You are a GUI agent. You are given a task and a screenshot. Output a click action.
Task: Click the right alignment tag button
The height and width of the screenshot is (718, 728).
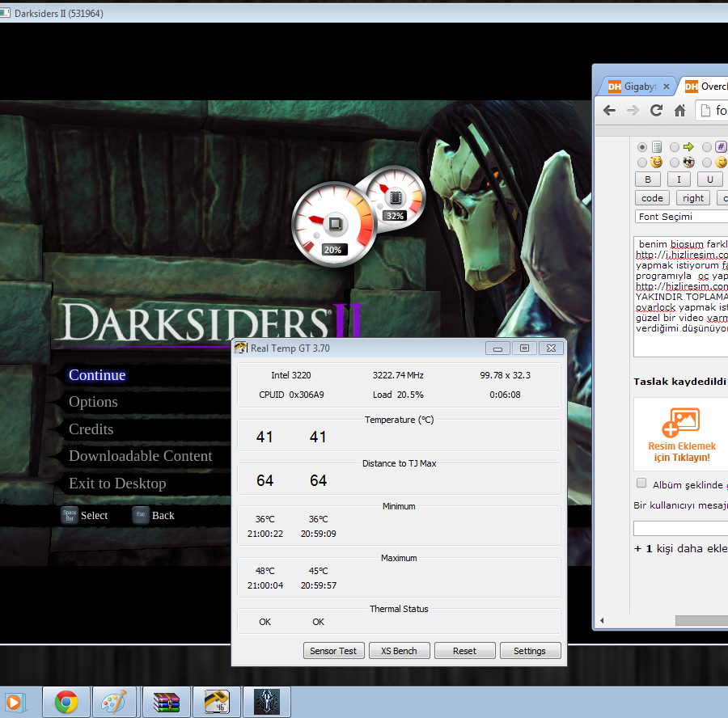click(x=693, y=198)
